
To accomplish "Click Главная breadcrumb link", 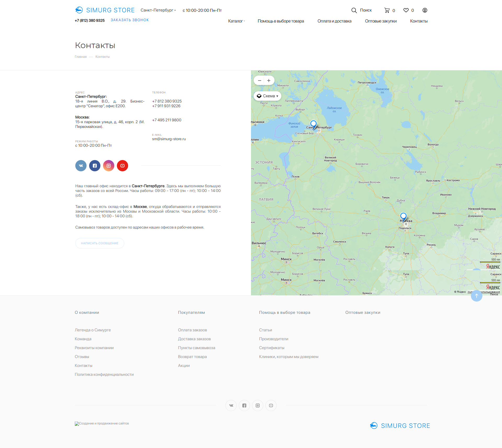I will [81, 57].
